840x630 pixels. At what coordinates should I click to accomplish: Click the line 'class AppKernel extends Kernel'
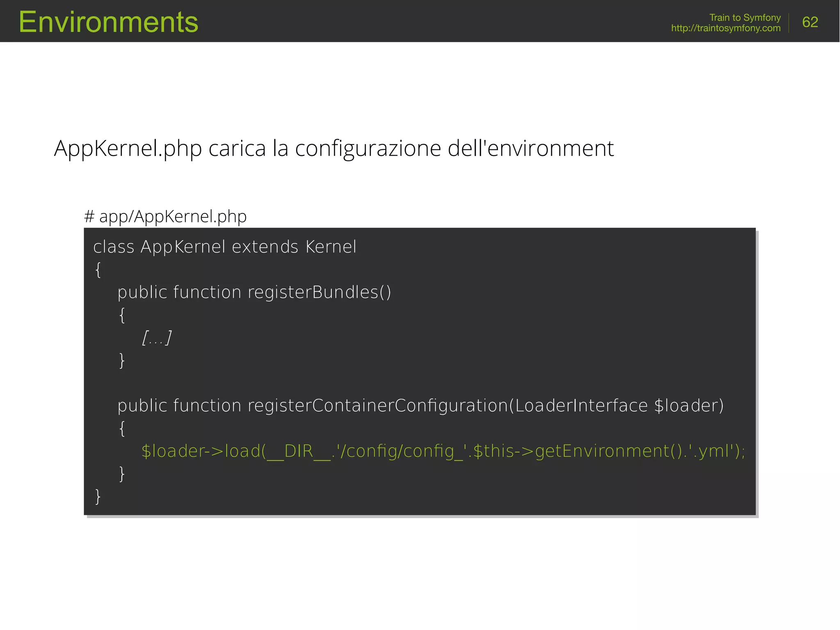(225, 247)
